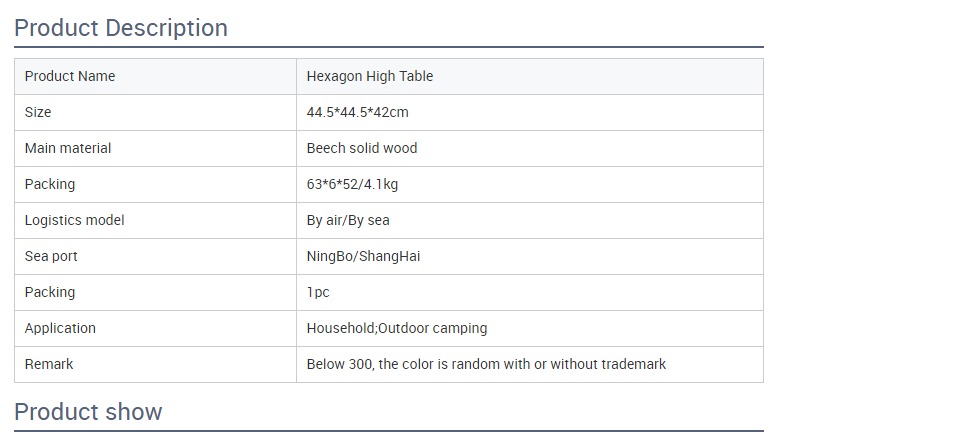Screen dimensions: 956x440
Task: Click the Beech solid wood value
Action: (362, 148)
